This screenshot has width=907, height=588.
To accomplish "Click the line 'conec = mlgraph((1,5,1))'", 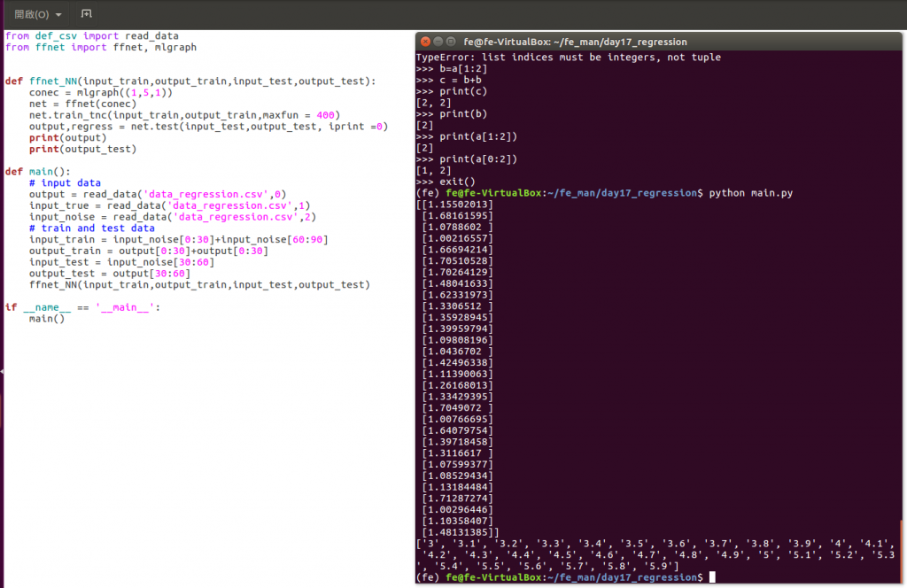I will [x=101, y=92].
